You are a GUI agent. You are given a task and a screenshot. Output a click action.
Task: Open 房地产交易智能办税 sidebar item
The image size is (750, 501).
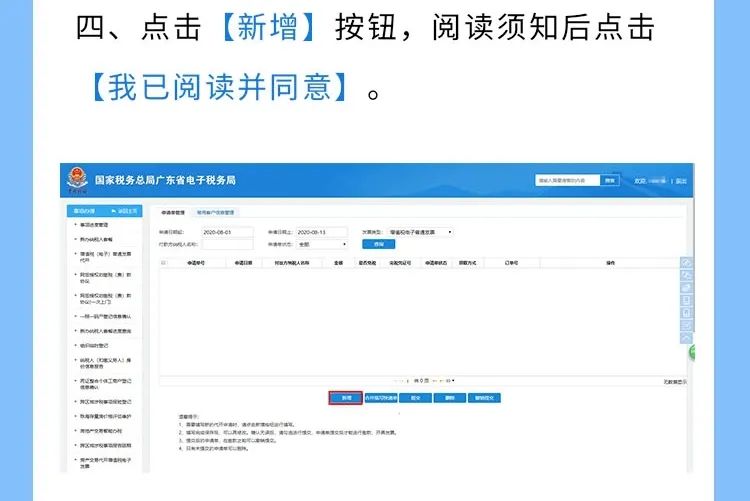pyautogui.click(x=101, y=431)
